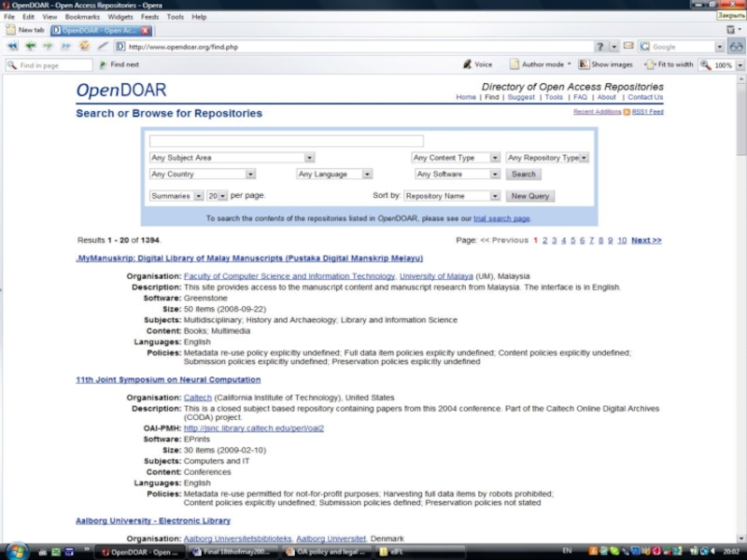Open the Any Software dropdown
747x560 pixels.
(458, 174)
